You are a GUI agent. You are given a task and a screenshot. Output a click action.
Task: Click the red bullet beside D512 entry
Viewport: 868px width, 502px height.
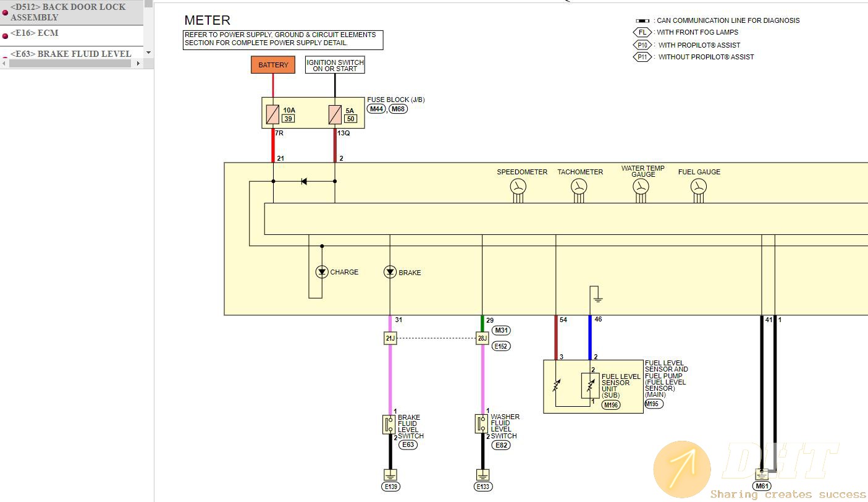tap(5, 12)
